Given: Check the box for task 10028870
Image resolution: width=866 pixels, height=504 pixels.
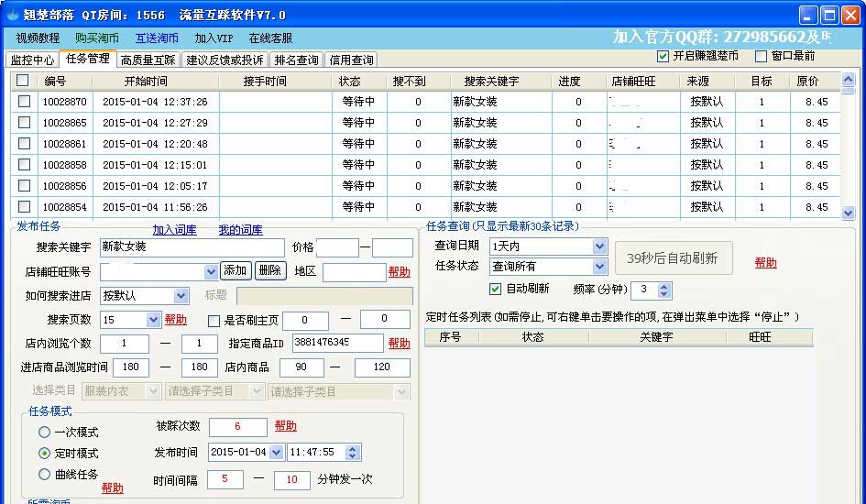Looking at the screenshot, I should 25,102.
